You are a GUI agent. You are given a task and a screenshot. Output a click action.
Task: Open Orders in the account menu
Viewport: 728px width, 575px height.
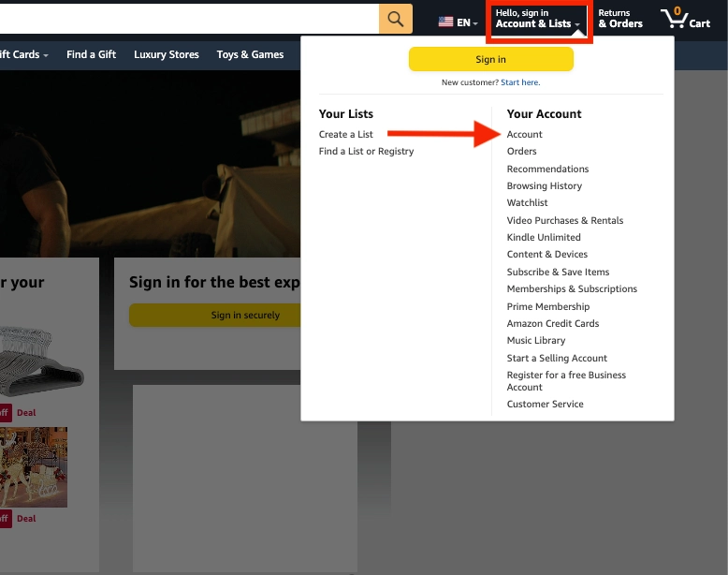(x=521, y=151)
